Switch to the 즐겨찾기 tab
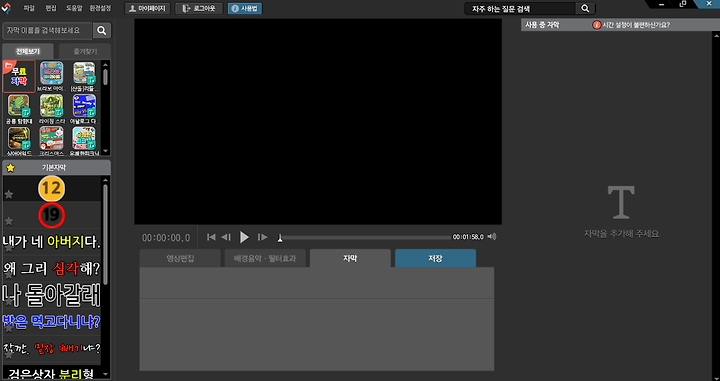This screenshot has width=720, height=381. point(85,51)
